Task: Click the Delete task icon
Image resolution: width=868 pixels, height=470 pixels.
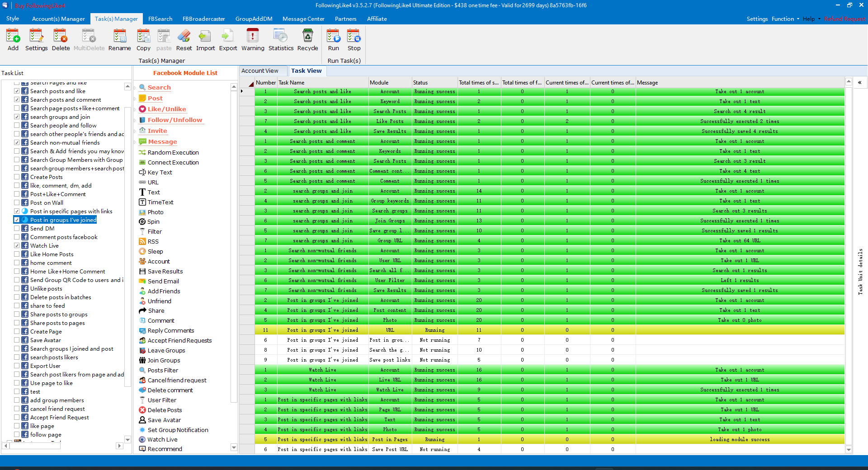Action: [x=61, y=40]
